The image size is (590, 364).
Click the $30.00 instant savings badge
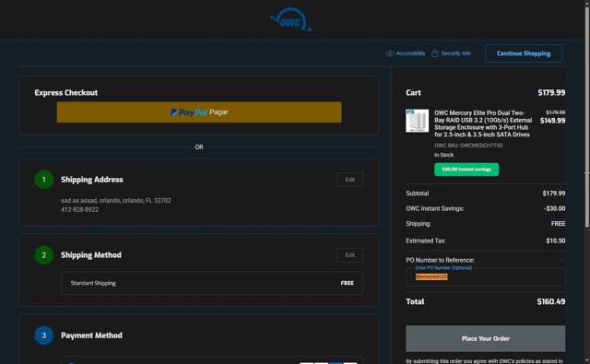(x=466, y=170)
